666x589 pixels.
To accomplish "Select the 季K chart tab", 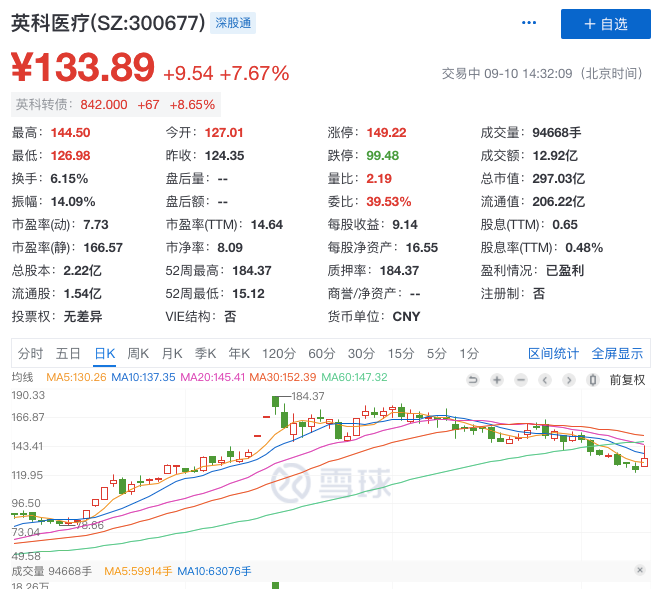I will coord(205,353).
